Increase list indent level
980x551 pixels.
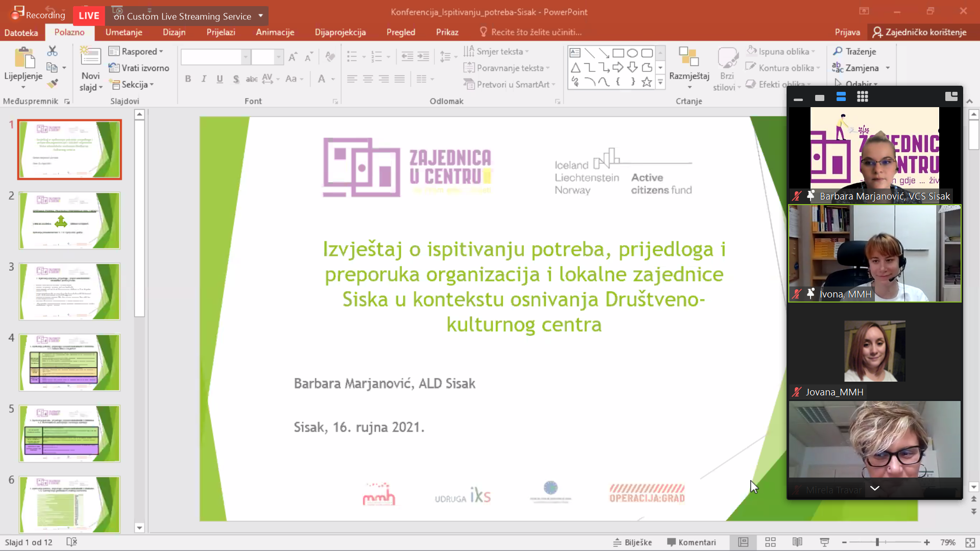click(x=423, y=57)
